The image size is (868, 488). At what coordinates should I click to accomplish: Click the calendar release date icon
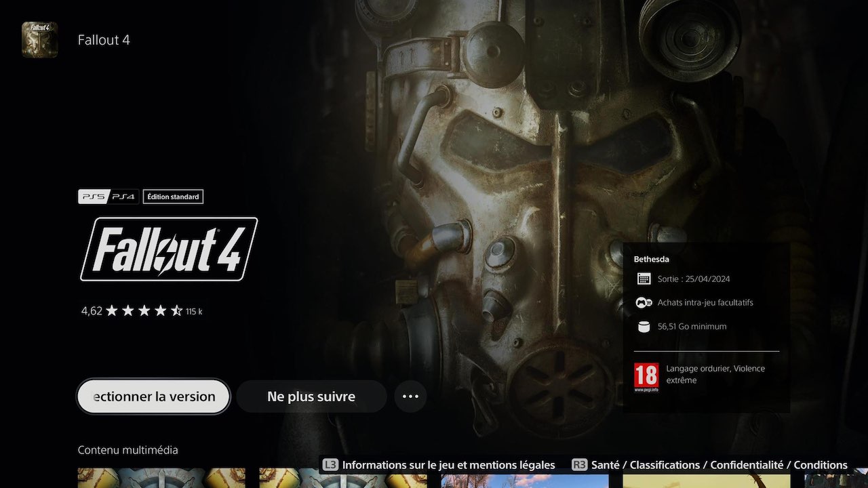(x=644, y=279)
